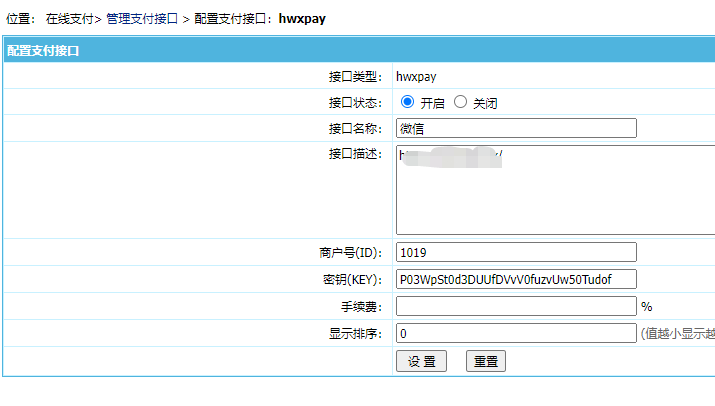Focus the 显示排序 input field
Viewport: 715px width, 406px height.
click(516, 333)
